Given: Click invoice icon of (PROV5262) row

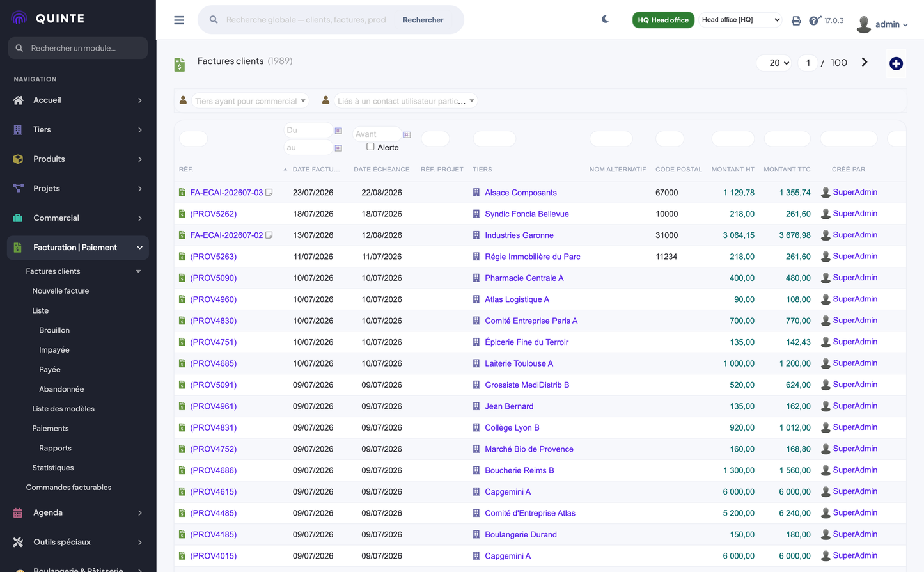Looking at the screenshot, I should [182, 214].
